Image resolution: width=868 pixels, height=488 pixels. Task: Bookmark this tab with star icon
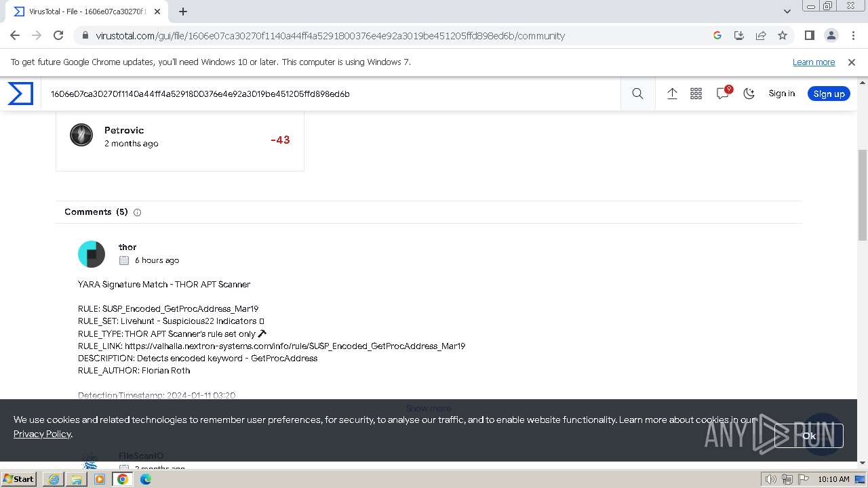click(783, 35)
